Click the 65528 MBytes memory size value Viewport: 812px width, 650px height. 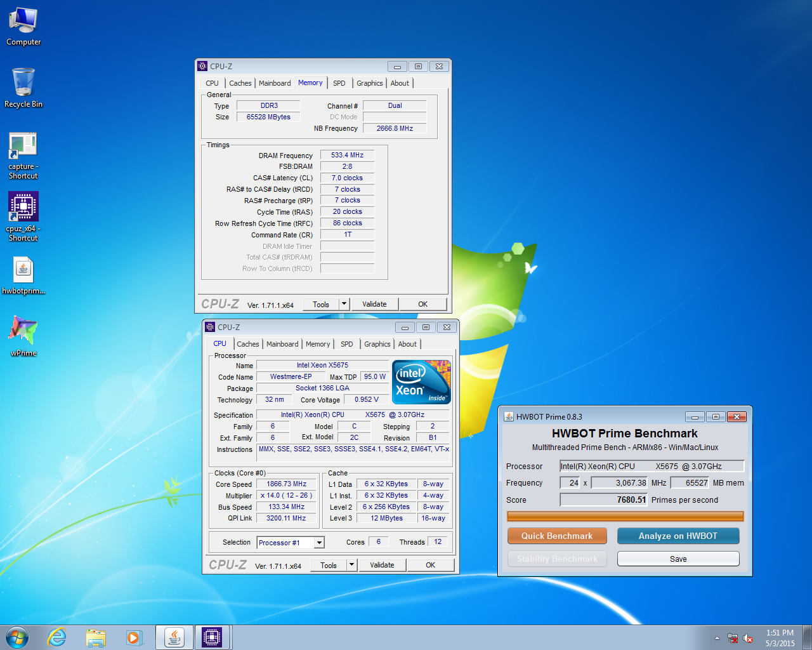268,117
